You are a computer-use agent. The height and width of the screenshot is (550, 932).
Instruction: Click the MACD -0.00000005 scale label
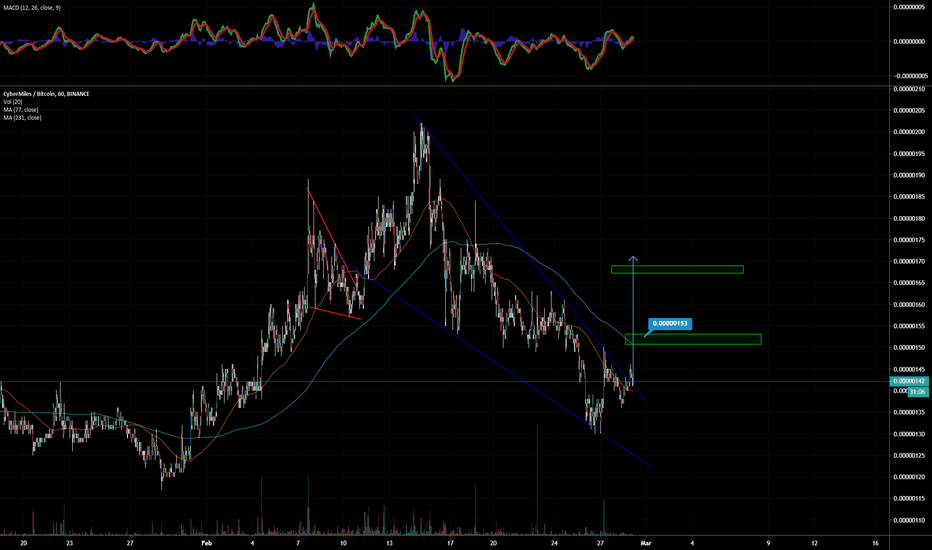(909, 76)
